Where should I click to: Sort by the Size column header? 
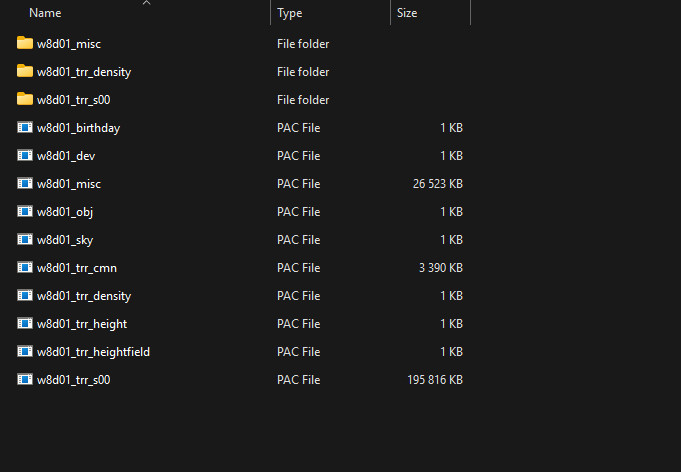[x=407, y=13]
